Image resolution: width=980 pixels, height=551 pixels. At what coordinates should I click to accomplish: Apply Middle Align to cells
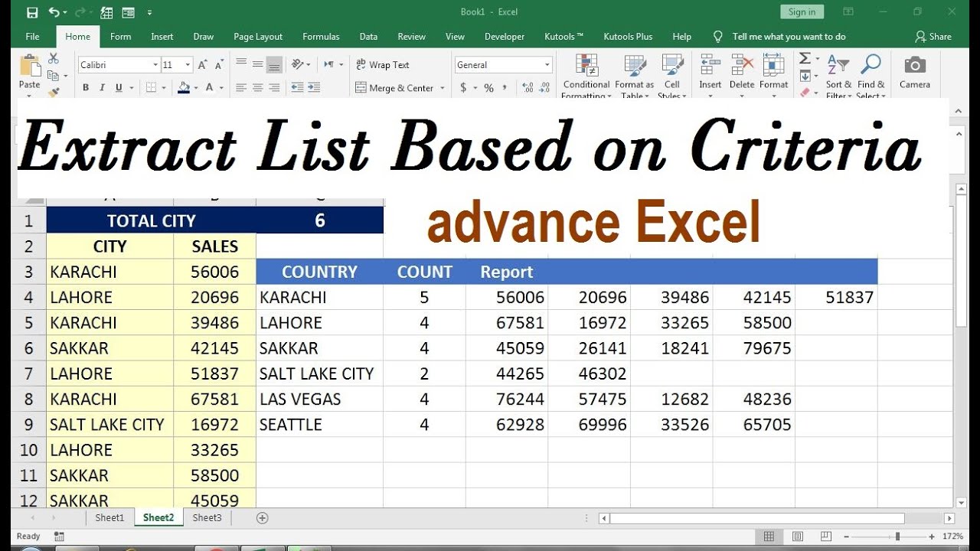[x=258, y=64]
